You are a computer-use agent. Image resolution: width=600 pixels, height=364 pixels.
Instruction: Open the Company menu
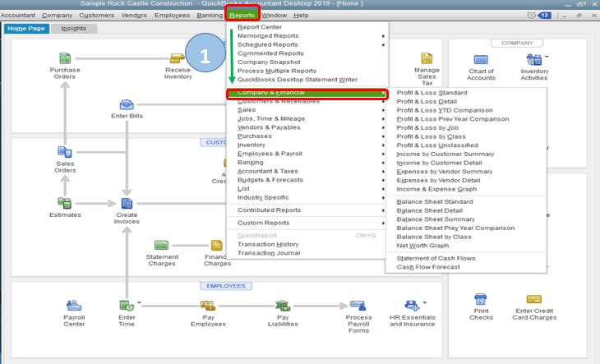(x=57, y=16)
